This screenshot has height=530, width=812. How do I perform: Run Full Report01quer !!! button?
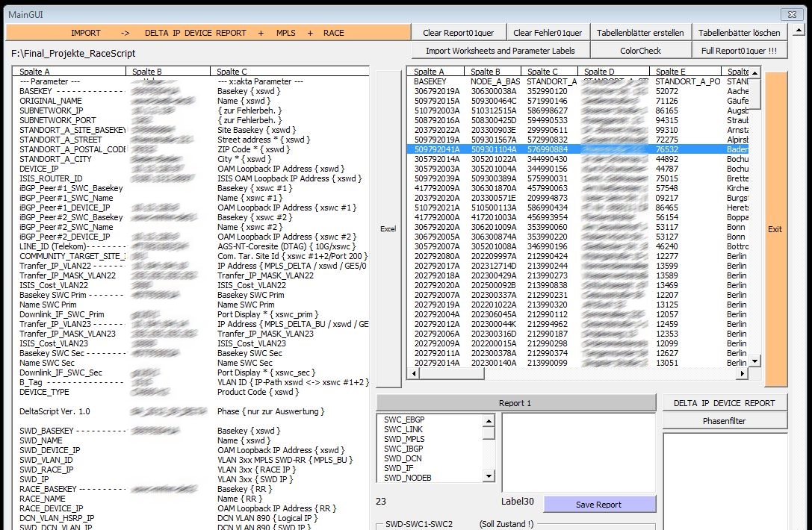pos(739,51)
